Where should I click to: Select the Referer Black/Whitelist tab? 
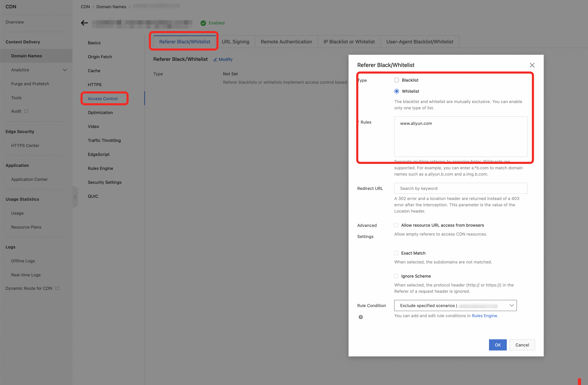[x=185, y=42]
